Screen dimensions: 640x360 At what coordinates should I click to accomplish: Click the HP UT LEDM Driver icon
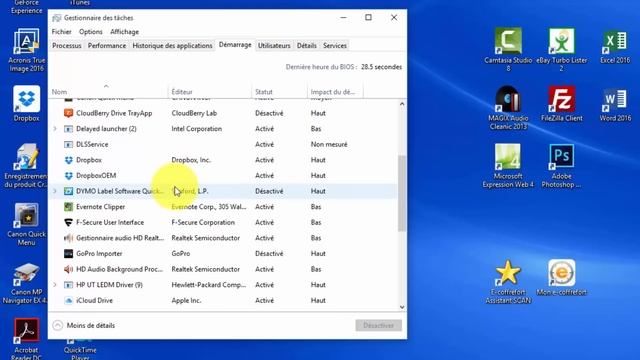69,285
